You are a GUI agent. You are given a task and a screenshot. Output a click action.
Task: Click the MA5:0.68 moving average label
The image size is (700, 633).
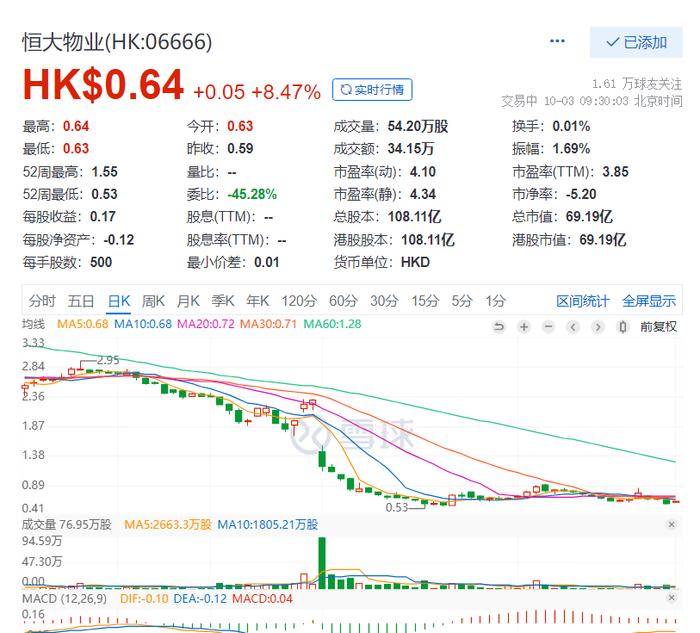83,324
